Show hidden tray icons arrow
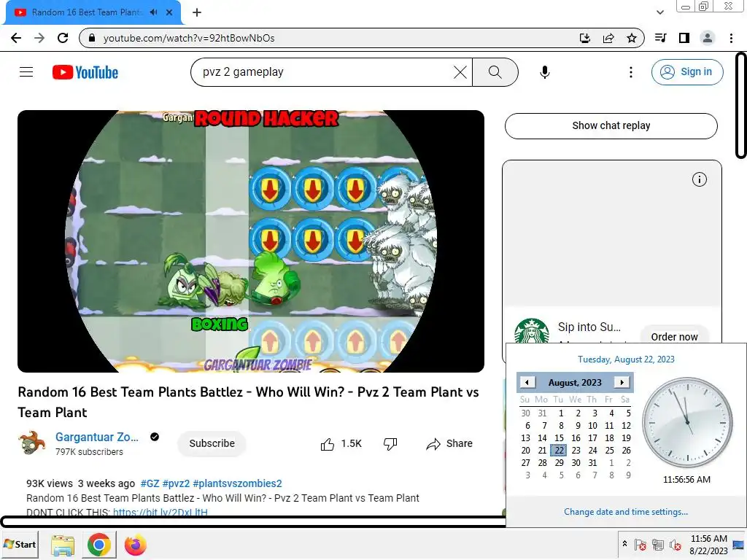This screenshot has height=560, width=747. coord(624,543)
